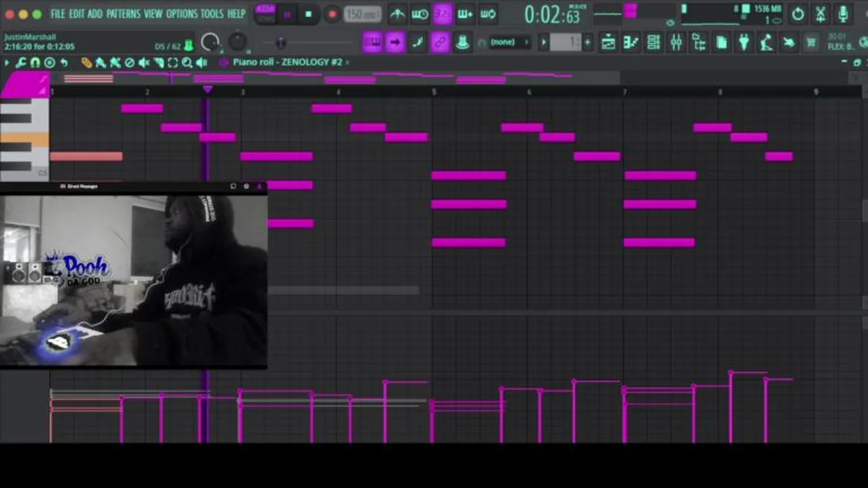Open the Mixer faders icon
The image size is (868, 488).
[676, 43]
